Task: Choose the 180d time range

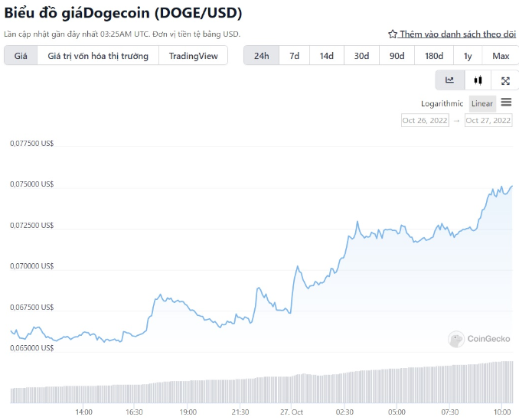Action: click(x=434, y=56)
